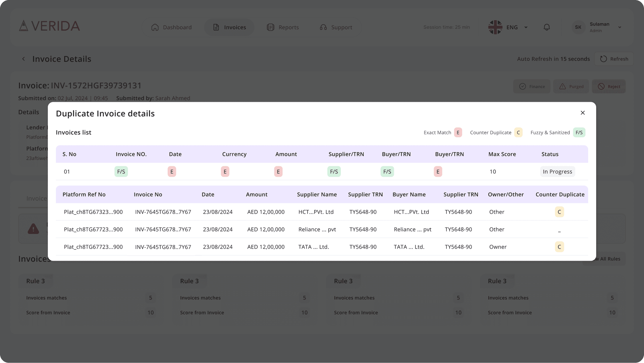644x363 pixels.
Task: Click the Verida logo
Action: click(x=50, y=26)
